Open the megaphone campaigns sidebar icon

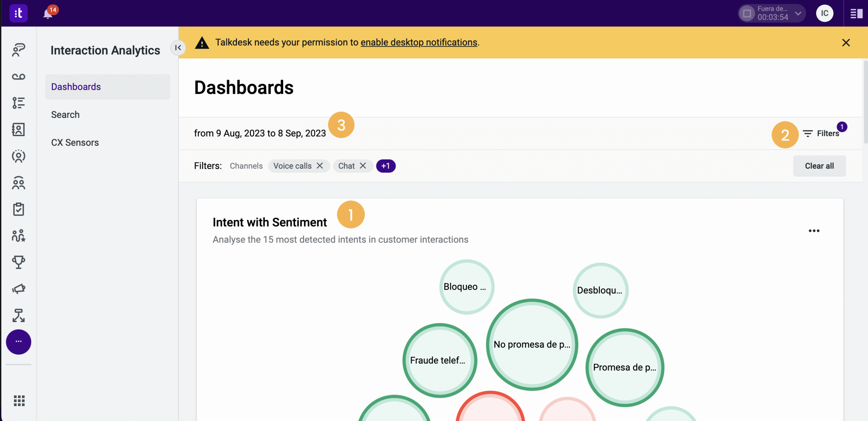[x=19, y=289]
